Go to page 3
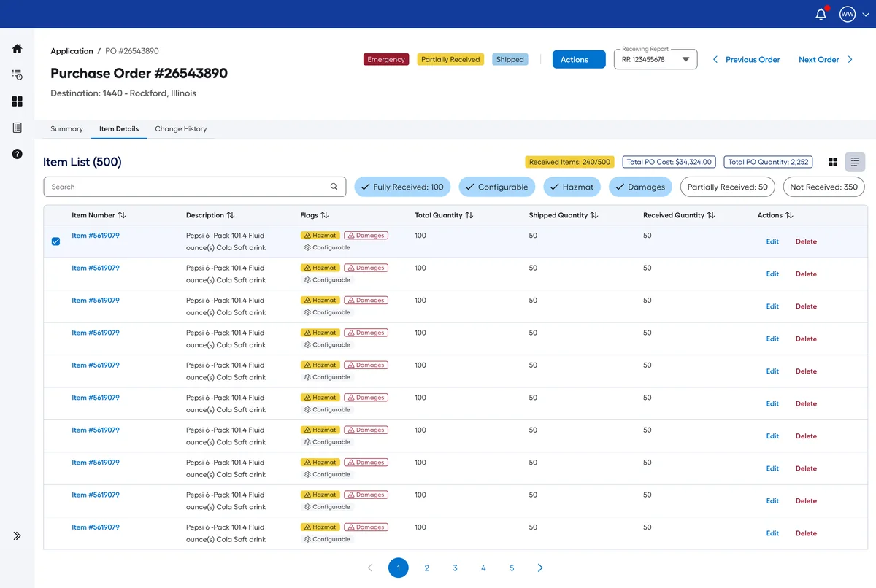Image resolution: width=876 pixels, height=588 pixels. pos(455,568)
